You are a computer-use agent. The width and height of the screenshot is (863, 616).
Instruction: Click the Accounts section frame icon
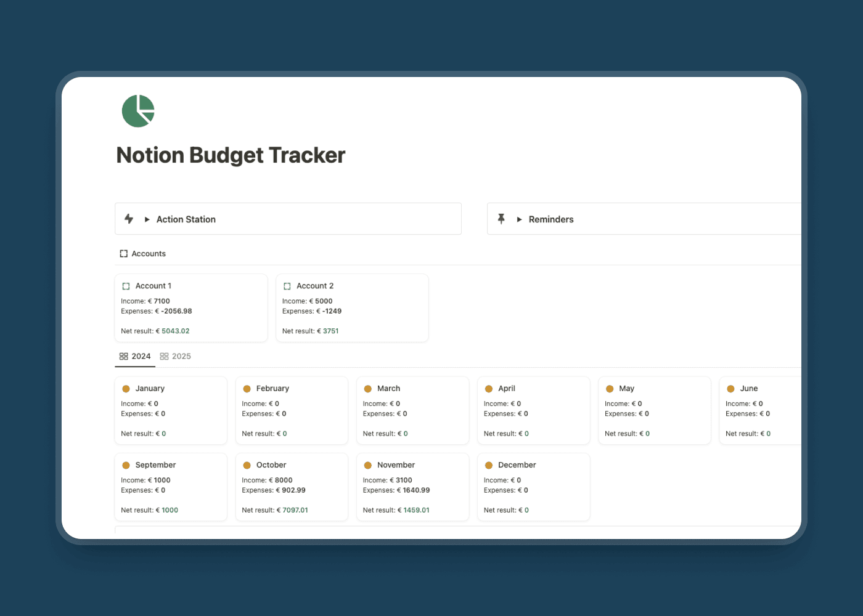[124, 254]
